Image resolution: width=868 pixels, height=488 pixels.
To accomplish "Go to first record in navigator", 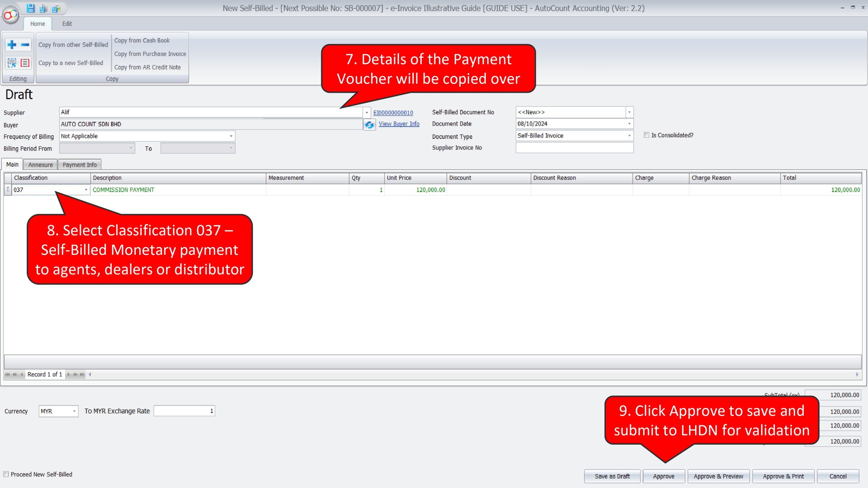I will (7, 374).
